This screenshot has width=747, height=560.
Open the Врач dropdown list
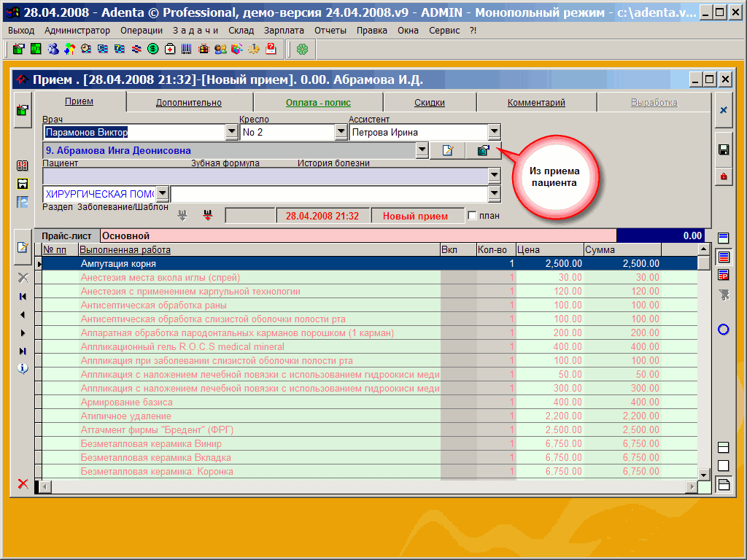231,132
